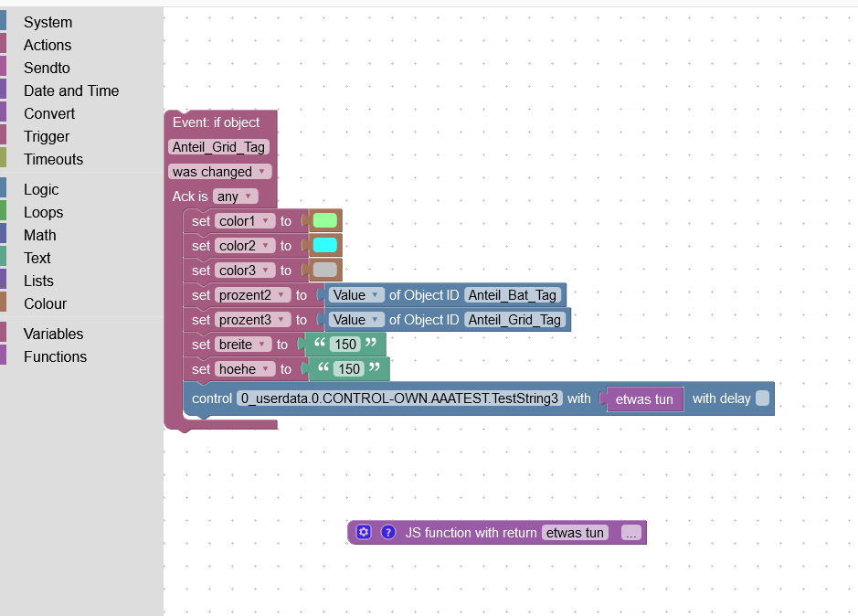Open the Trigger toolbox category

click(x=47, y=137)
